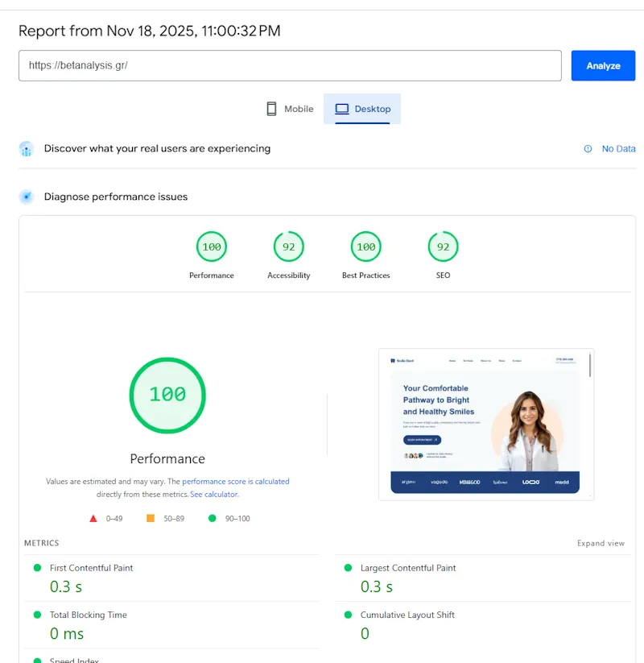Open 'performance score is calculated' link

click(x=235, y=482)
